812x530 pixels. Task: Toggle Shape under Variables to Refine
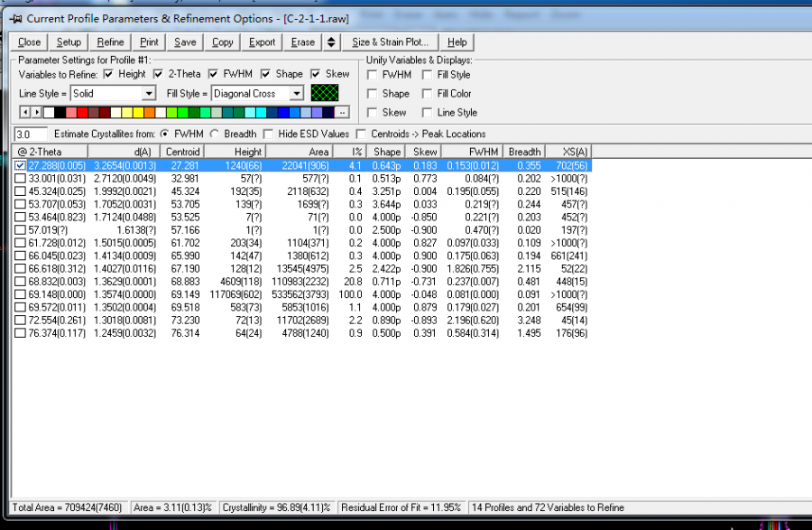[x=265, y=74]
